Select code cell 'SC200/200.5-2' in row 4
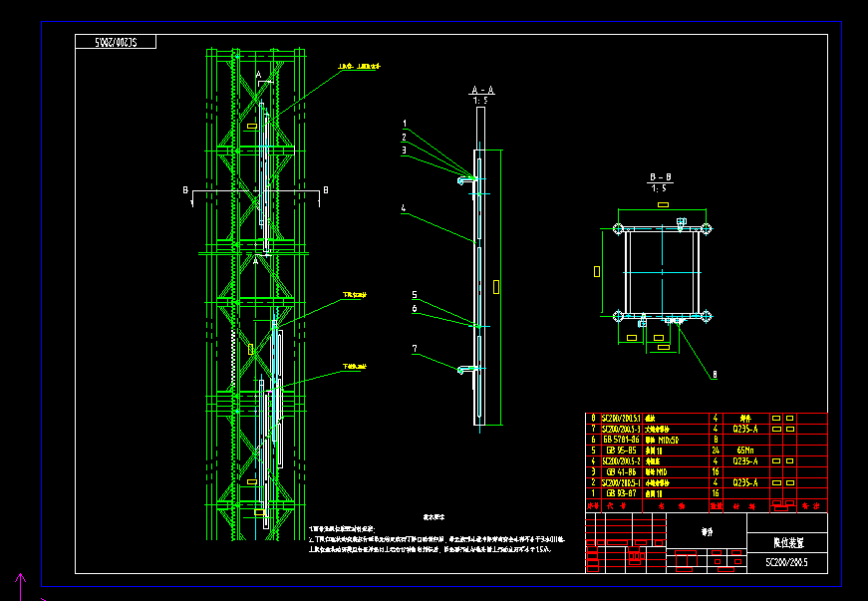 coord(621,461)
